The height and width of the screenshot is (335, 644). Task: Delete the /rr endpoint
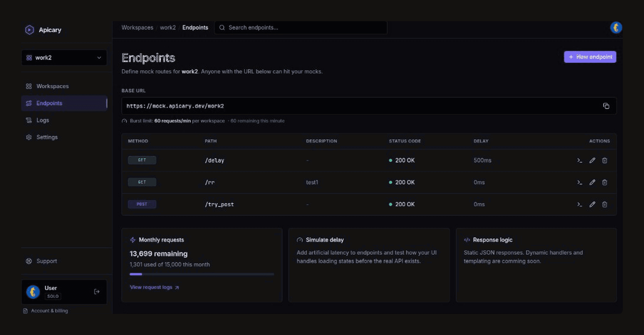point(604,182)
